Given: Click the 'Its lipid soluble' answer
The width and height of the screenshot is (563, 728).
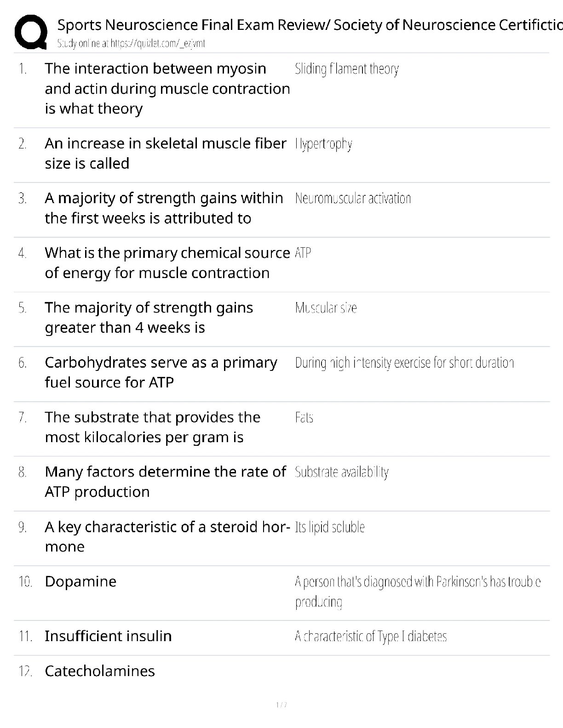Looking at the screenshot, I should point(329,527).
